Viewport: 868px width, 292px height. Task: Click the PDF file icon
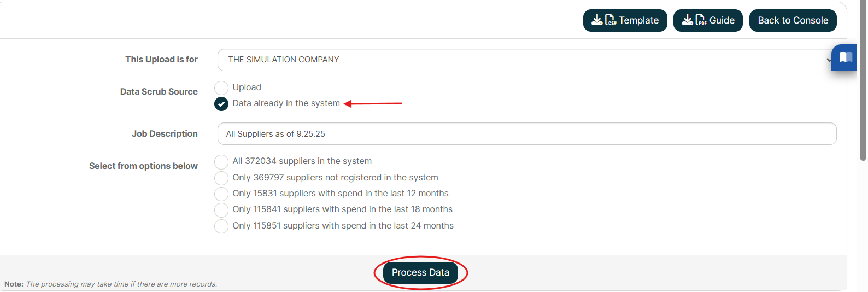click(x=701, y=20)
